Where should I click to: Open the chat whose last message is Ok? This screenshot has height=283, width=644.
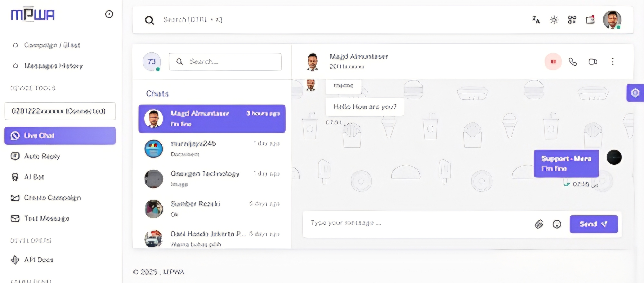coord(212,209)
